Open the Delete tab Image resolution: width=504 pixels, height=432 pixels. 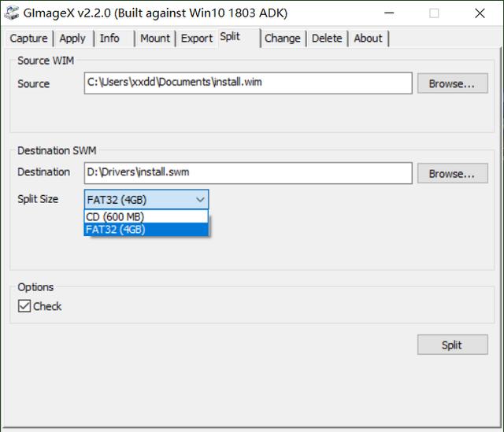click(327, 39)
